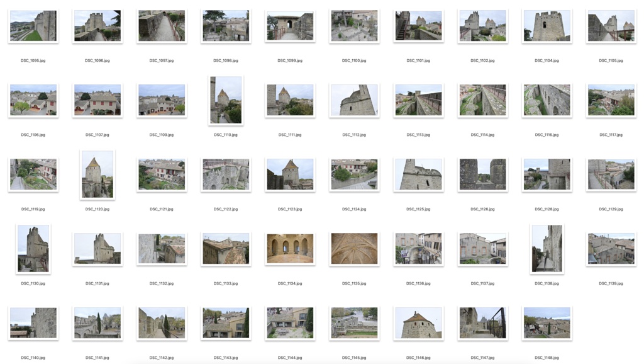This screenshot has width=644, height=364.
Task: Select the portrait DSC_1130.jpg thumbnail
Action: [33, 249]
